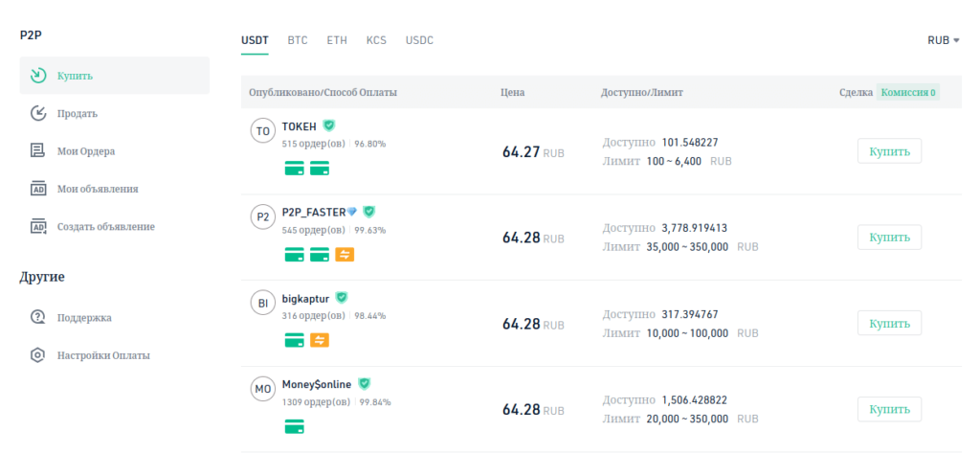The image size is (980, 454).
Task: Choose the KCS tab
Action: point(376,40)
